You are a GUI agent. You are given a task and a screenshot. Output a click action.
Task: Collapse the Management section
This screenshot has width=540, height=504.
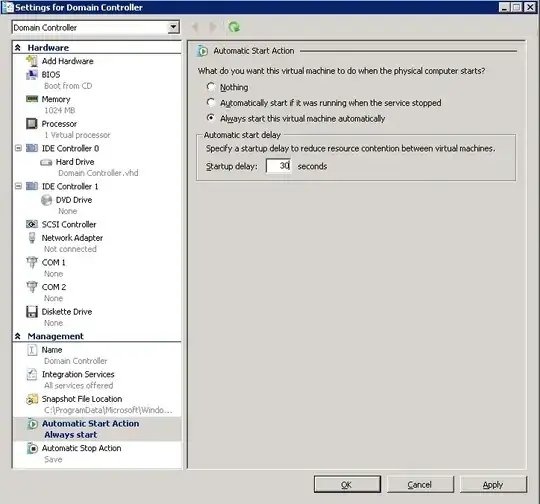point(18,336)
